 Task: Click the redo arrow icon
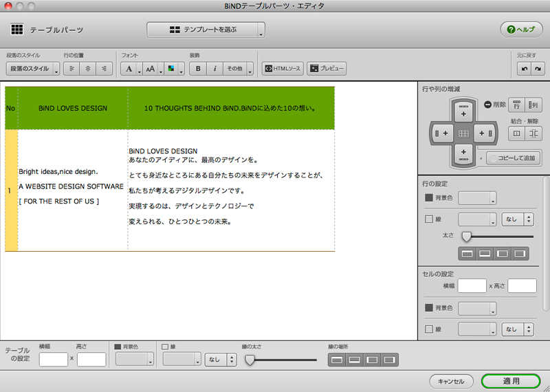click(538, 69)
